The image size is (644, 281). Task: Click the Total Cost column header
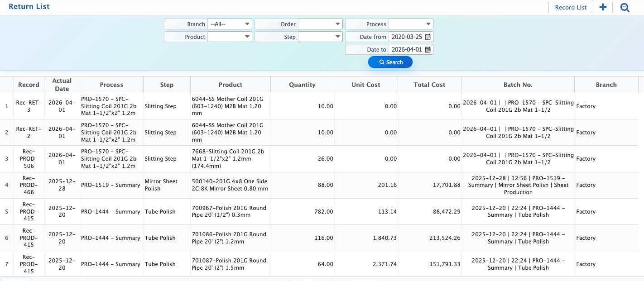point(429,85)
